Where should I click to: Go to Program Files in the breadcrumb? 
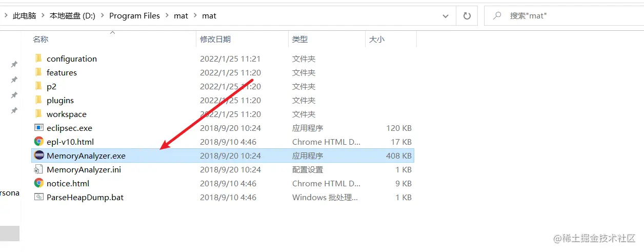135,16
